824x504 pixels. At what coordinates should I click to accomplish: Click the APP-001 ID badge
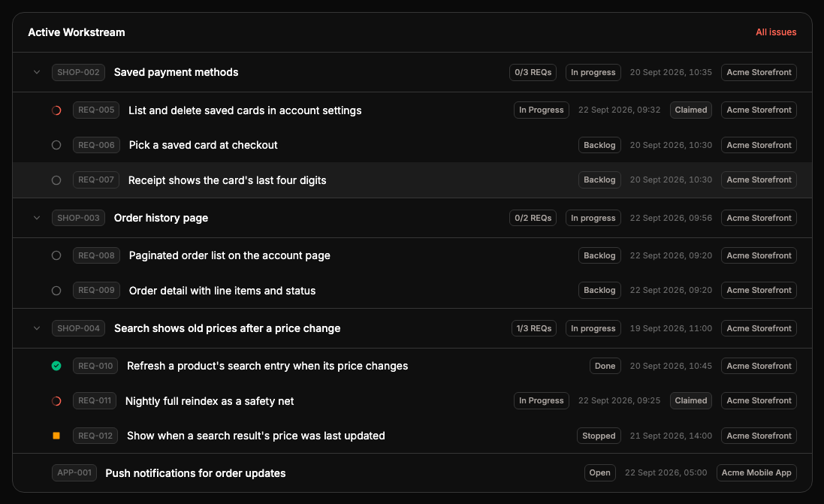tap(74, 472)
